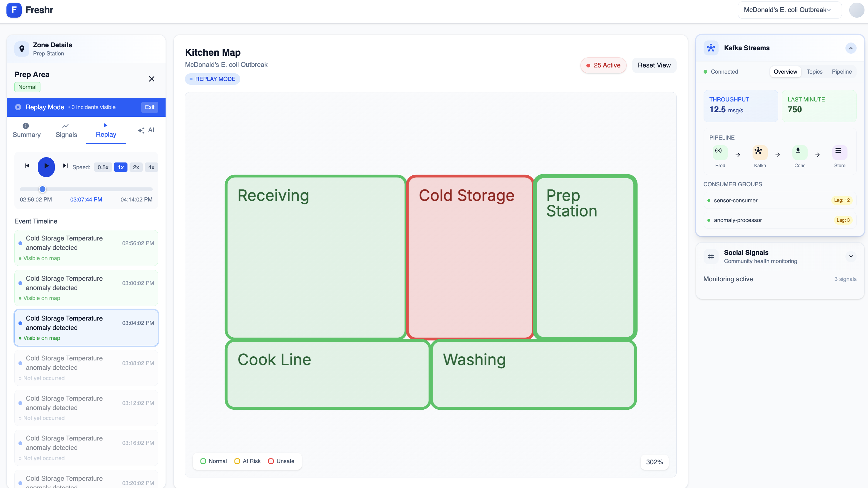Screen dimensions: 868x488
Task: Click the play button in replay controls
Action: click(46, 167)
